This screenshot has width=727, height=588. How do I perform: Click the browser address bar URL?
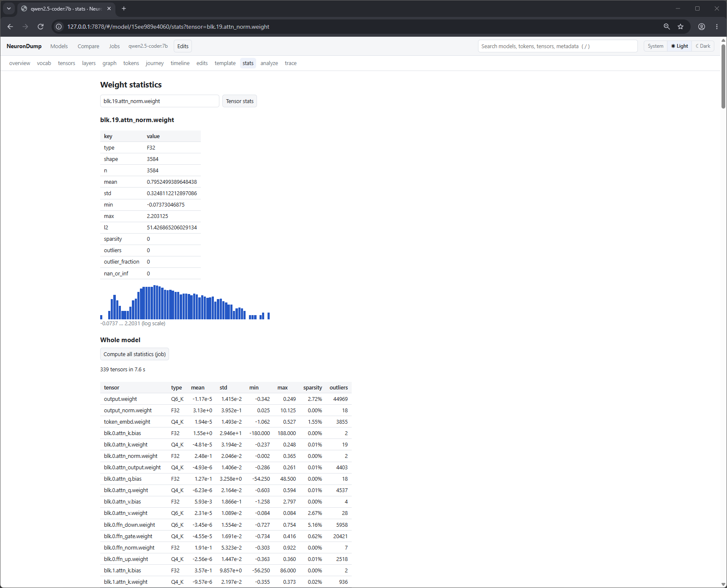point(168,27)
